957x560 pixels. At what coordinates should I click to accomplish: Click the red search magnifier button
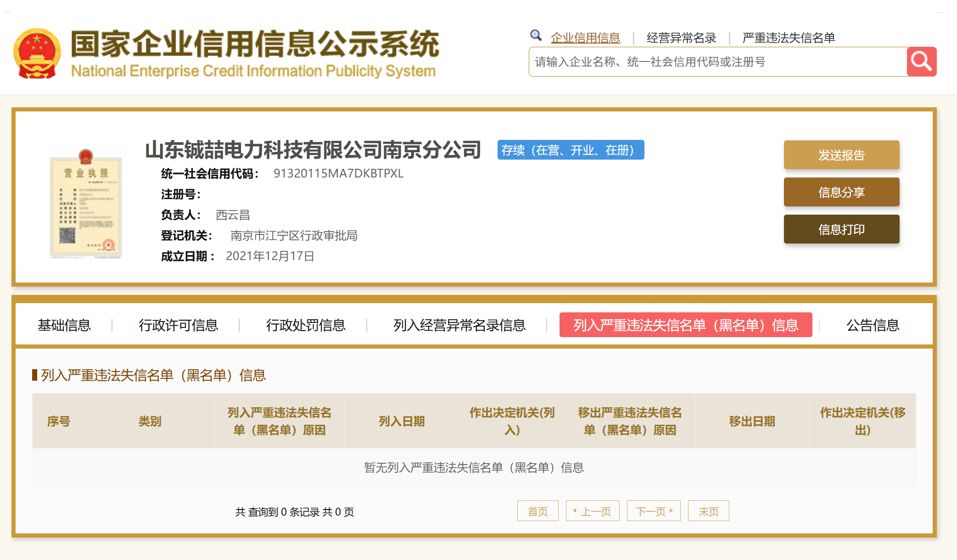point(921,61)
